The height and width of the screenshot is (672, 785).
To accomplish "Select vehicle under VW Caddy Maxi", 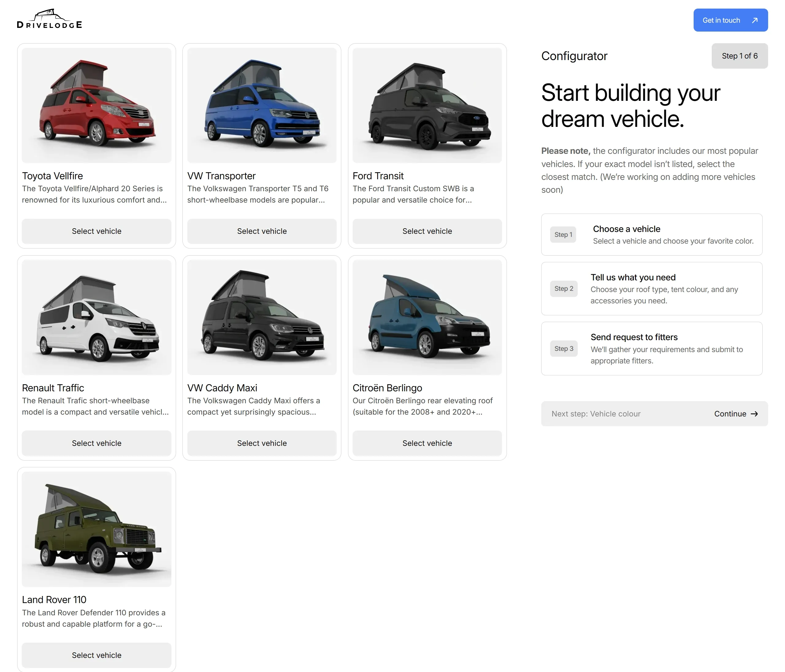I will point(262,443).
